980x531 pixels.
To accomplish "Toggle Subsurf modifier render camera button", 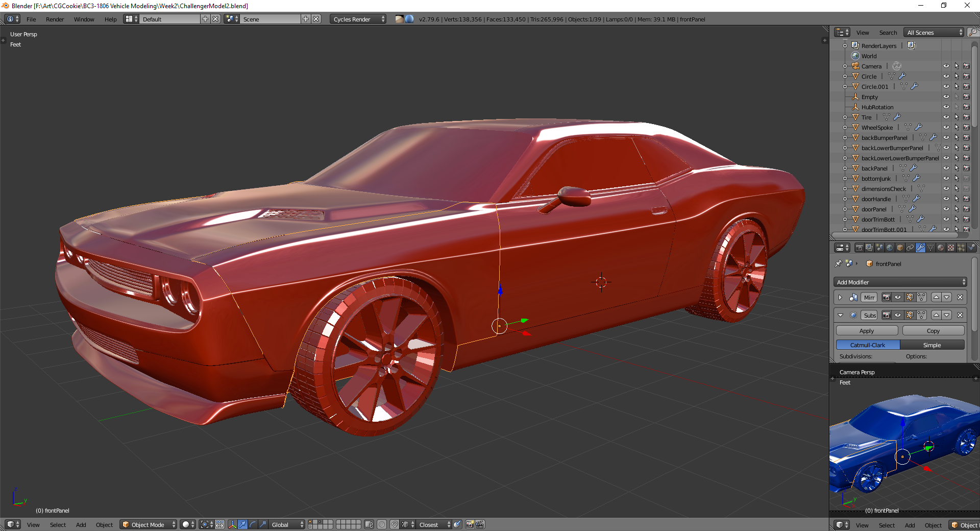I will 887,315.
